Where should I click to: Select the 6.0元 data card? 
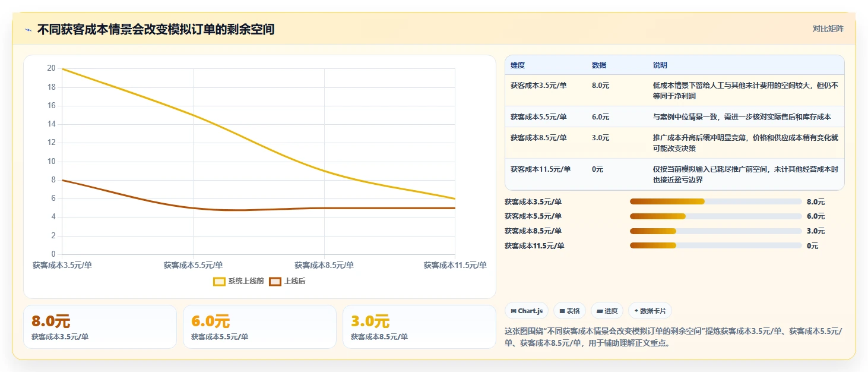tap(259, 327)
